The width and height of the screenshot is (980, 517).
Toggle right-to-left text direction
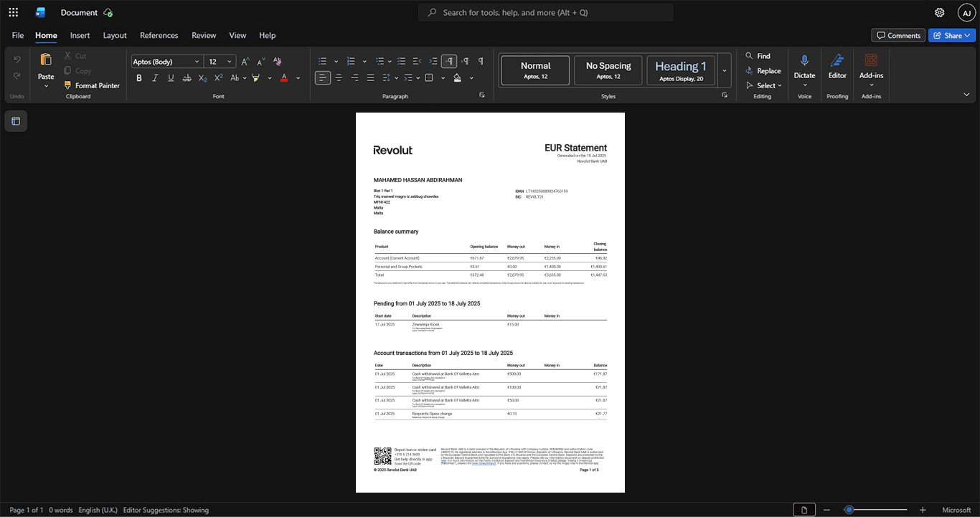click(x=465, y=62)
